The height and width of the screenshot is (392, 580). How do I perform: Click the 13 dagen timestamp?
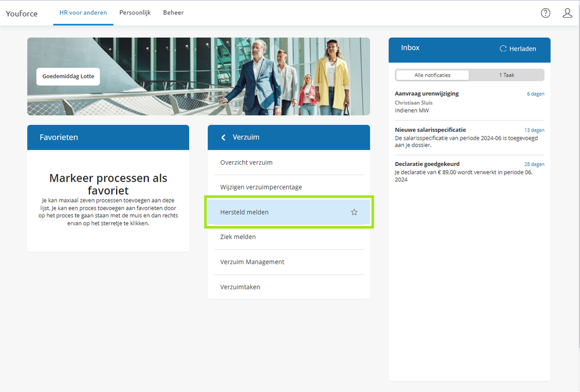coord(535,130)
